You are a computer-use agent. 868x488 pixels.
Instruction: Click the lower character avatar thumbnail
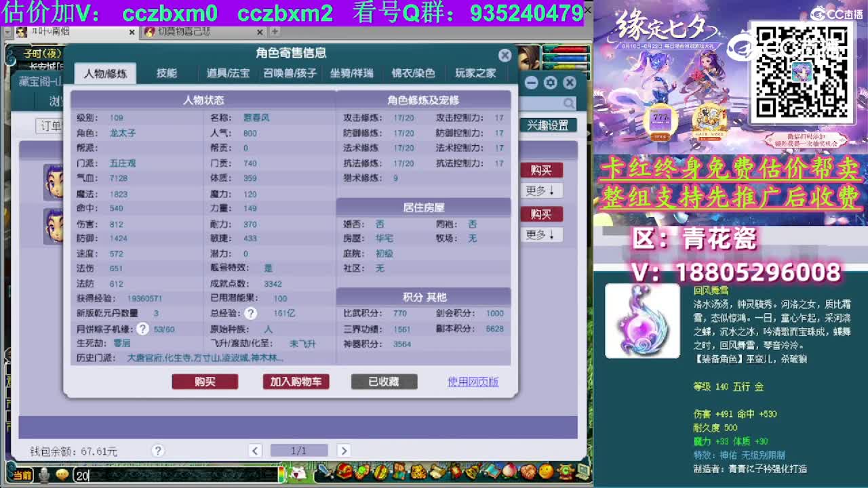click(54, 226)
